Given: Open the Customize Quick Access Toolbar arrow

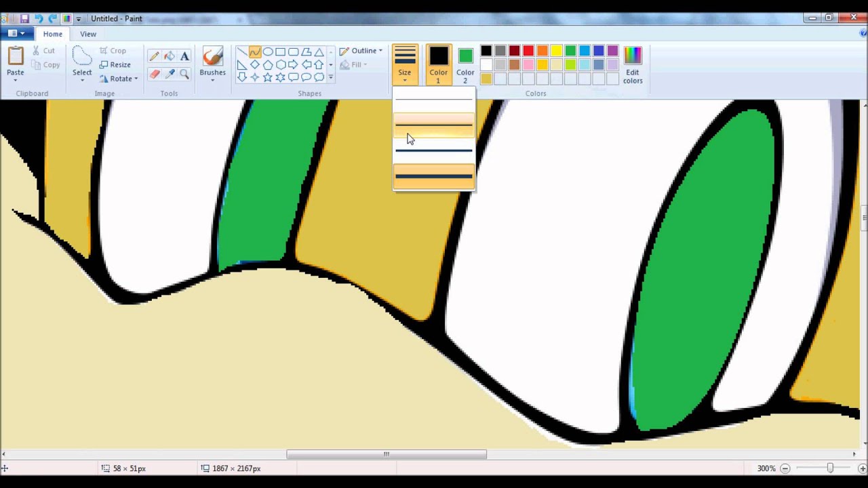Looking at the screenshot, I should (79, 19).
